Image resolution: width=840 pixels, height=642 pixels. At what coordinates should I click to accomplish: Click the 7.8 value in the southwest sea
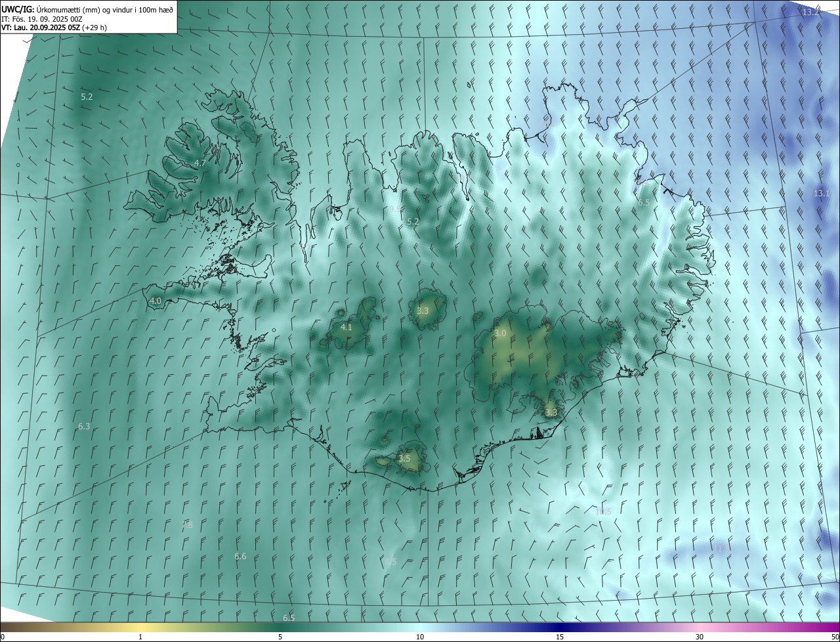click(x=187, y=525)
